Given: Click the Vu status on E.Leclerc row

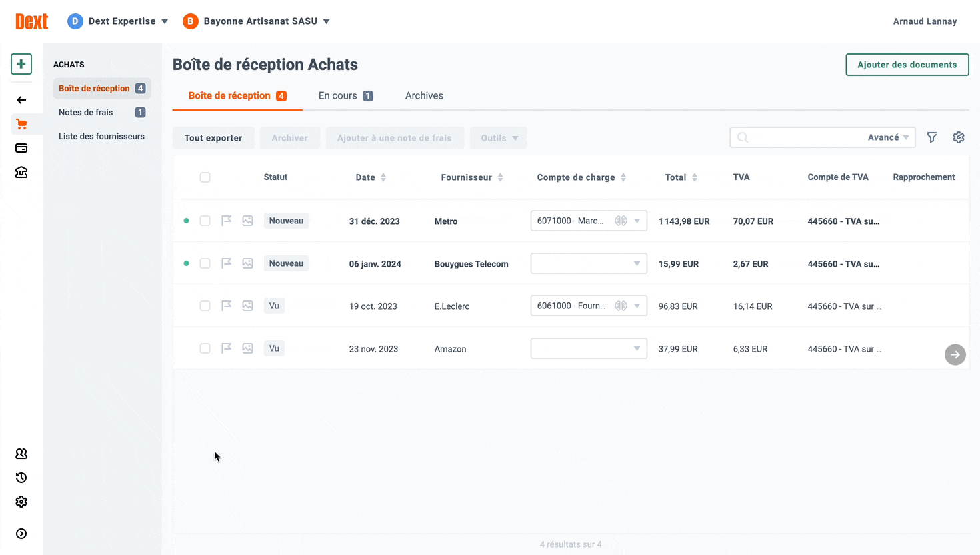Looking at the screenshot, I should pyautogui.click(x=274, y=306).
